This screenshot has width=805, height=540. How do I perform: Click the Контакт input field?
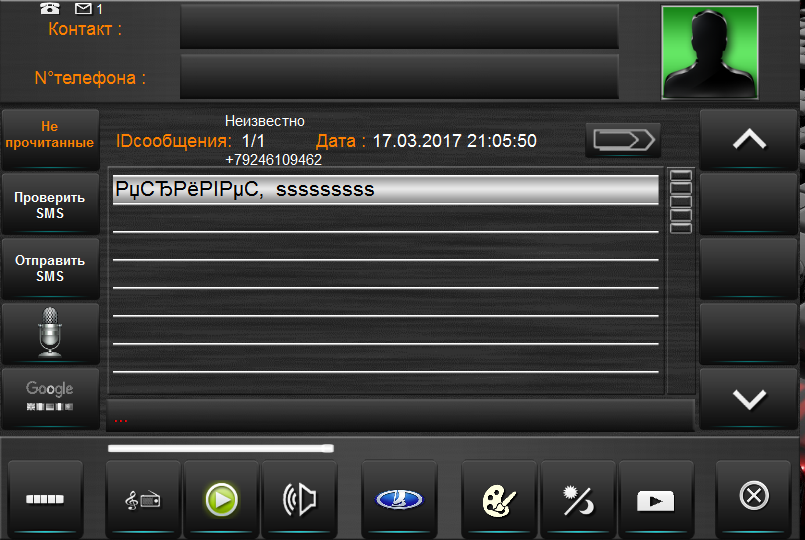(399, 27)
